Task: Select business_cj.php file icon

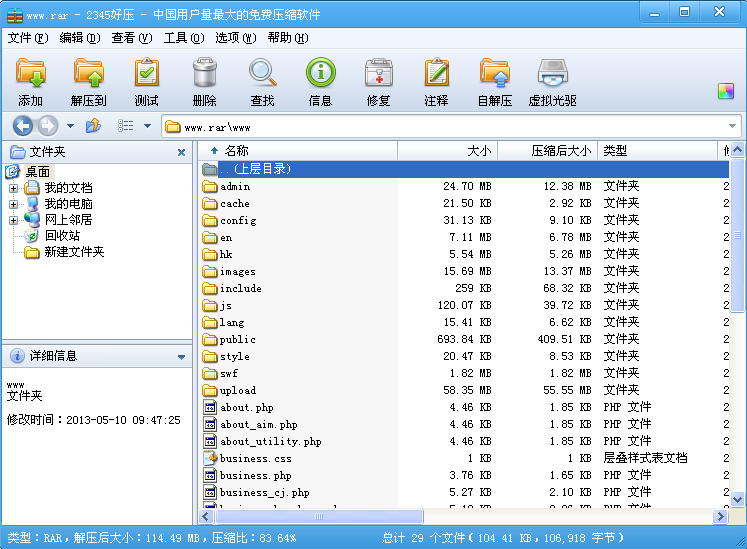Action: (x=210, y=492)
